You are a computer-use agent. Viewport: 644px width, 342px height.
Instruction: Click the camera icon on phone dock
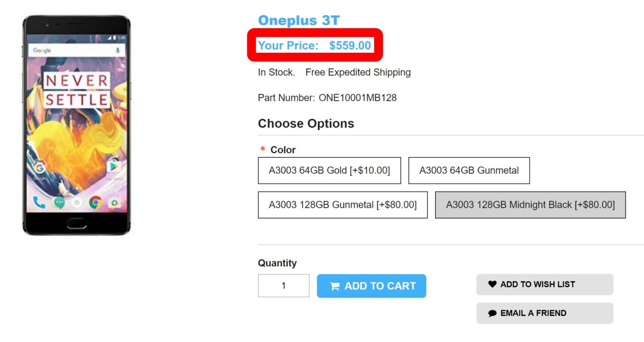tap(114, 202)
